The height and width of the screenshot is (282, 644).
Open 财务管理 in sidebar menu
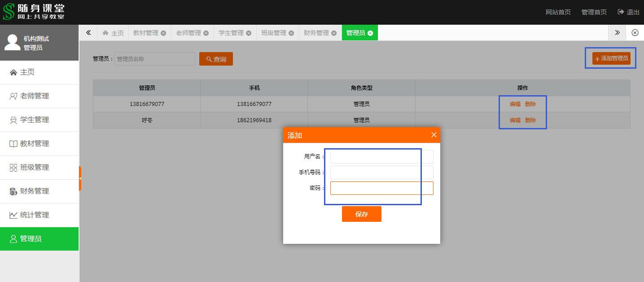coord(39,191)
